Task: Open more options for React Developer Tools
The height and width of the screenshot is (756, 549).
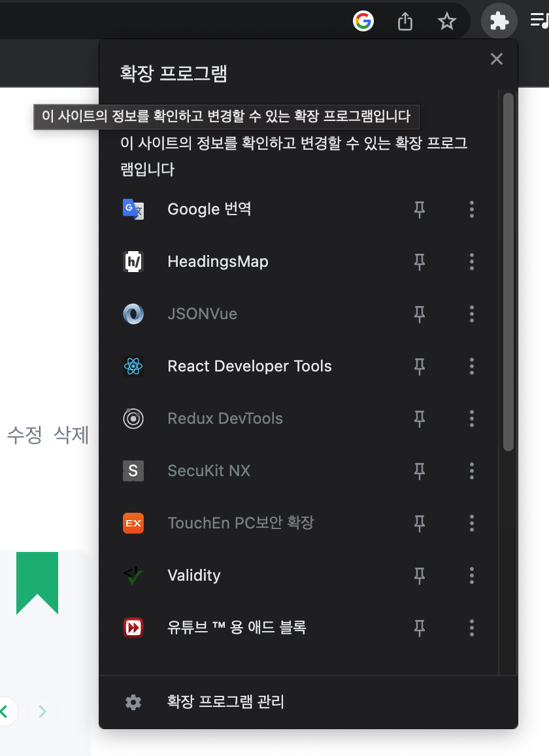Action: click(x=471, y=366)
